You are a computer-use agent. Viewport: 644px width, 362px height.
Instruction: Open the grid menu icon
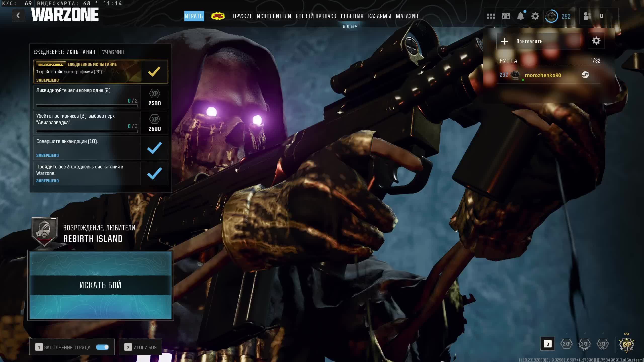click(x=491, y=16)
